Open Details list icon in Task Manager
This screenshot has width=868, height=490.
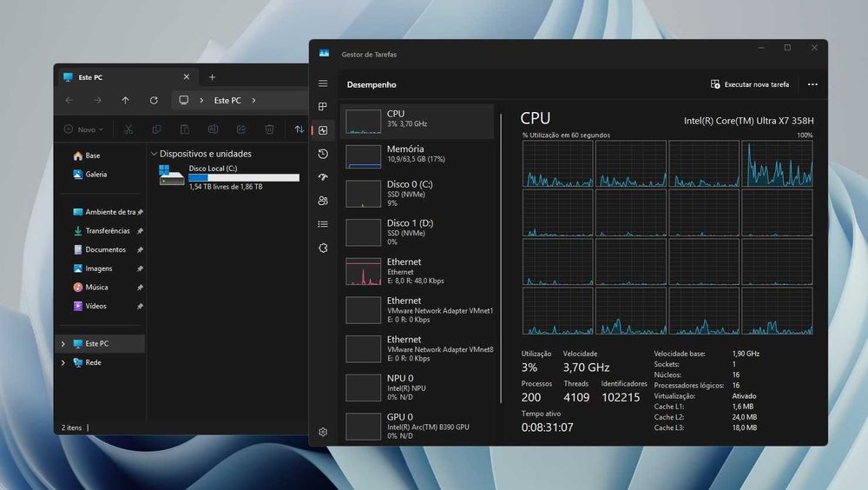tap(323, 224)
